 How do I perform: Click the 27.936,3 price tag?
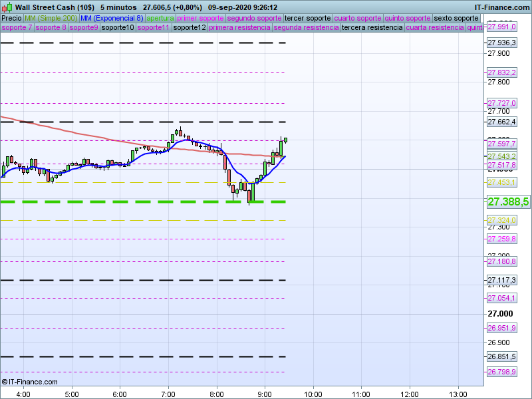tap(502, 43)
